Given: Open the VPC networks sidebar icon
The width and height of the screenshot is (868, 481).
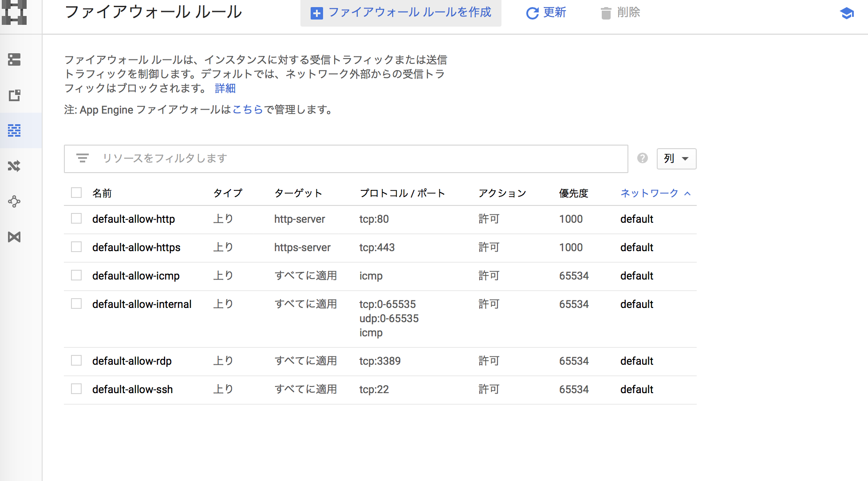Looking at the screenshot, I should click(14, 59).
